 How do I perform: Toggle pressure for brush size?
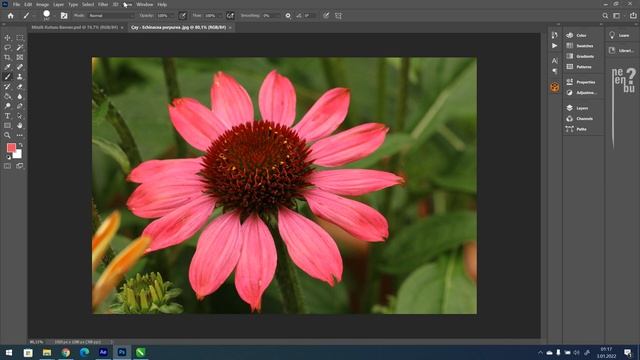point(326,16)
